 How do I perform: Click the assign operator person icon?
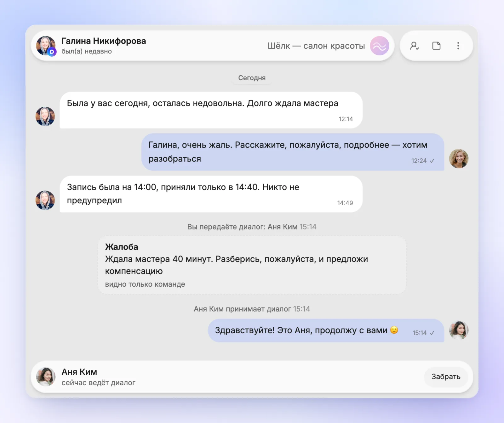(x=414, y=46)
